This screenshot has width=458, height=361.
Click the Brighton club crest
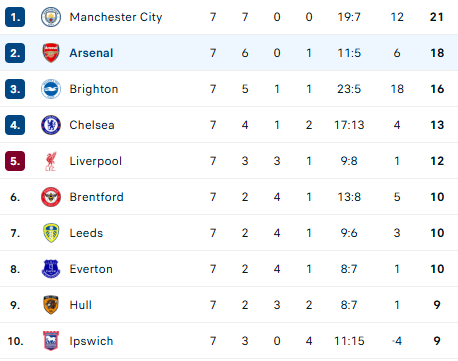[51, 89]
